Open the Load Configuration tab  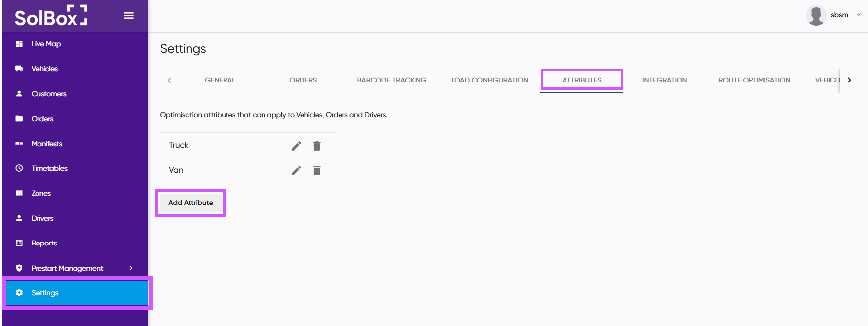click(489, 80)
